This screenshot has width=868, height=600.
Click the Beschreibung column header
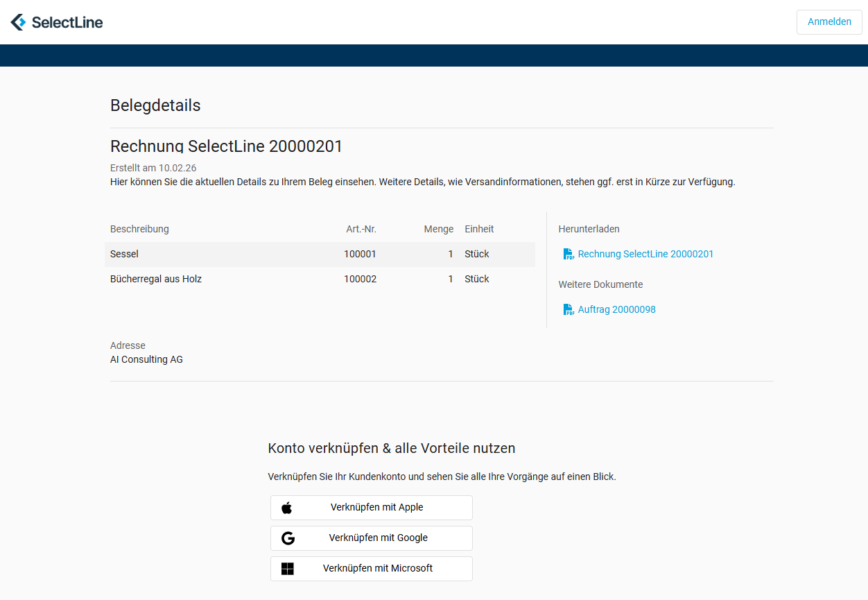coord(139,230)
